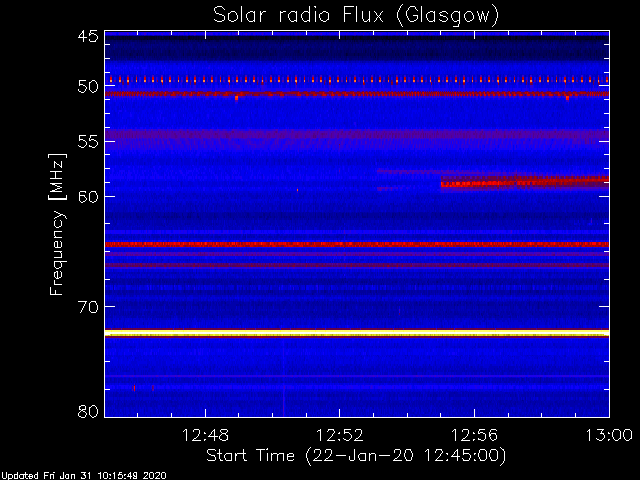The height and width of the screenshot is (480, 640).
Task: Click the 13:00 time tick label
Action: (x=609, y=435)
